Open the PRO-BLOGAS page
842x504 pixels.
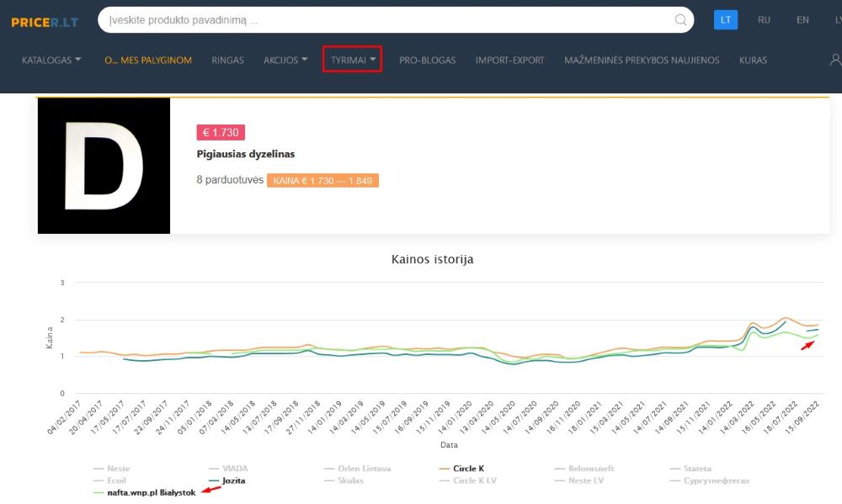point(428,60)
